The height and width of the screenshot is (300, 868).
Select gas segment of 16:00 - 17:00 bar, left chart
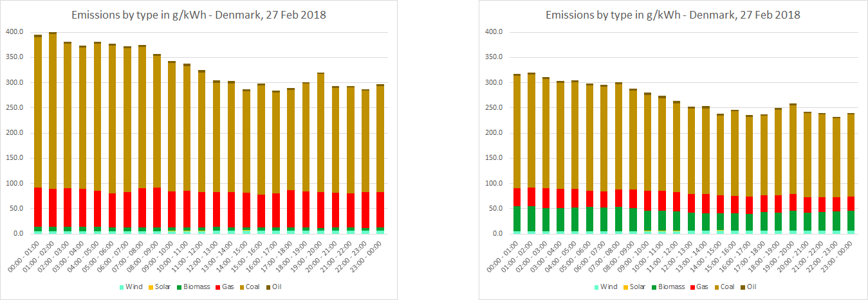[x=276, y=210]
